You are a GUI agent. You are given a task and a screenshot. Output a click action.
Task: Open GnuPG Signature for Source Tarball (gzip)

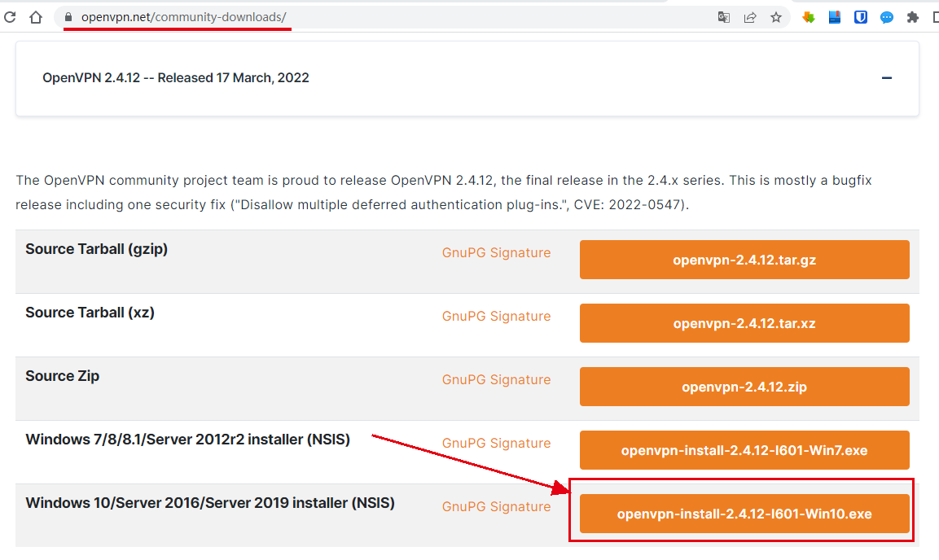(x=496, y=253)
